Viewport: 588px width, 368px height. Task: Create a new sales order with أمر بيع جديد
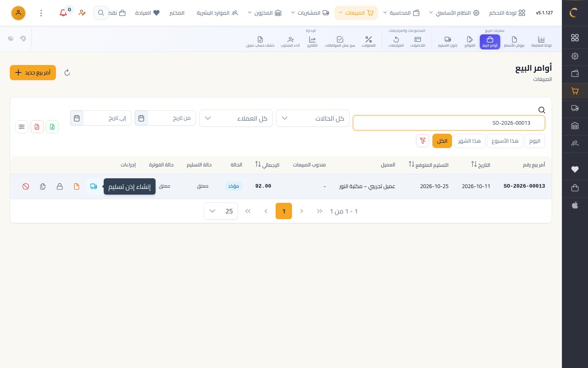(33, 73)
